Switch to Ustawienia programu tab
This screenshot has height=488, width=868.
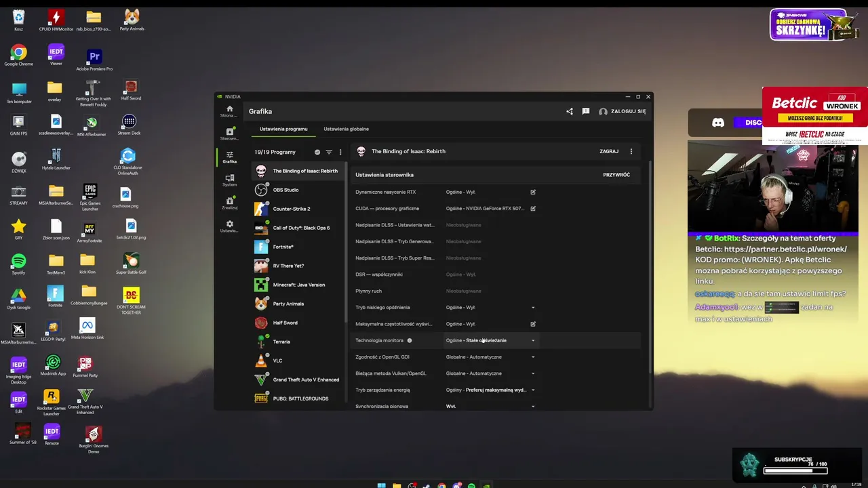pos(283,129)
